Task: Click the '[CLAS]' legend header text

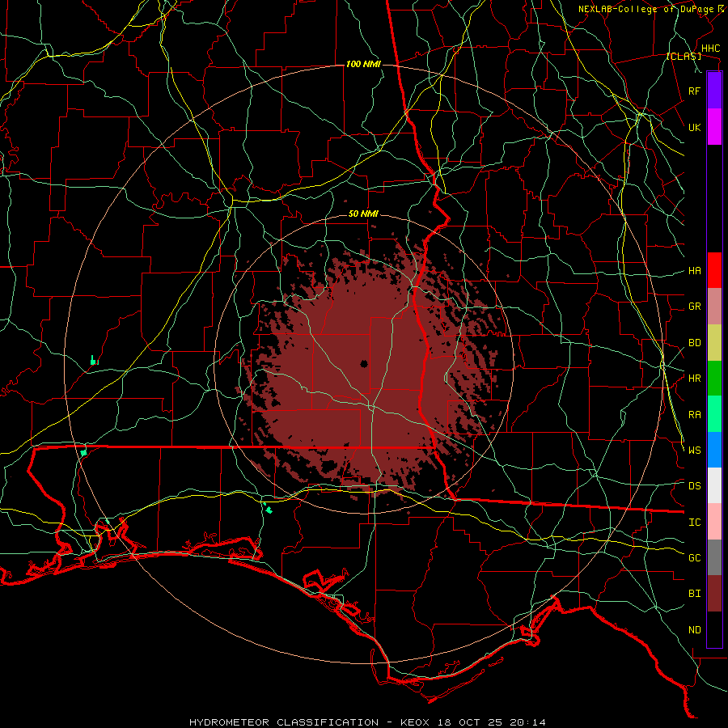Action: click(684, 56)
